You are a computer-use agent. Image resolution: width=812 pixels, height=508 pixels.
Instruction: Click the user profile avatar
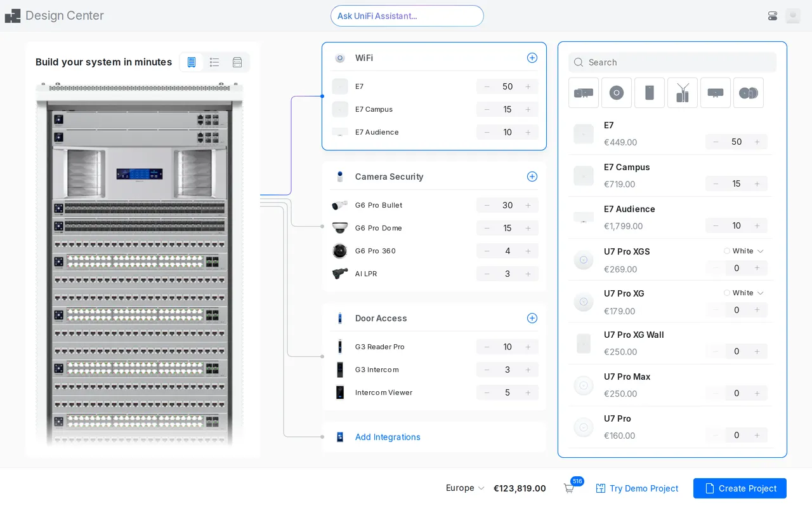[793, 16]
